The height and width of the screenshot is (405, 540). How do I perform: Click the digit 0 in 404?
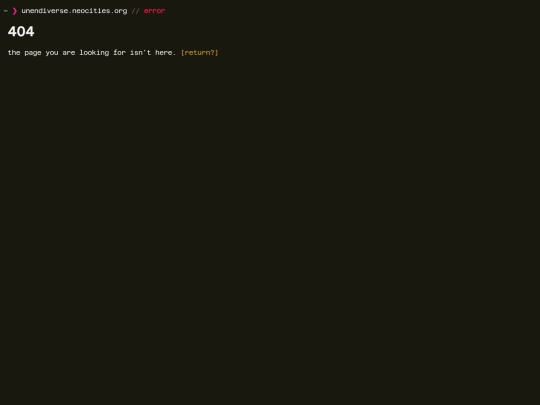(21, 32)
